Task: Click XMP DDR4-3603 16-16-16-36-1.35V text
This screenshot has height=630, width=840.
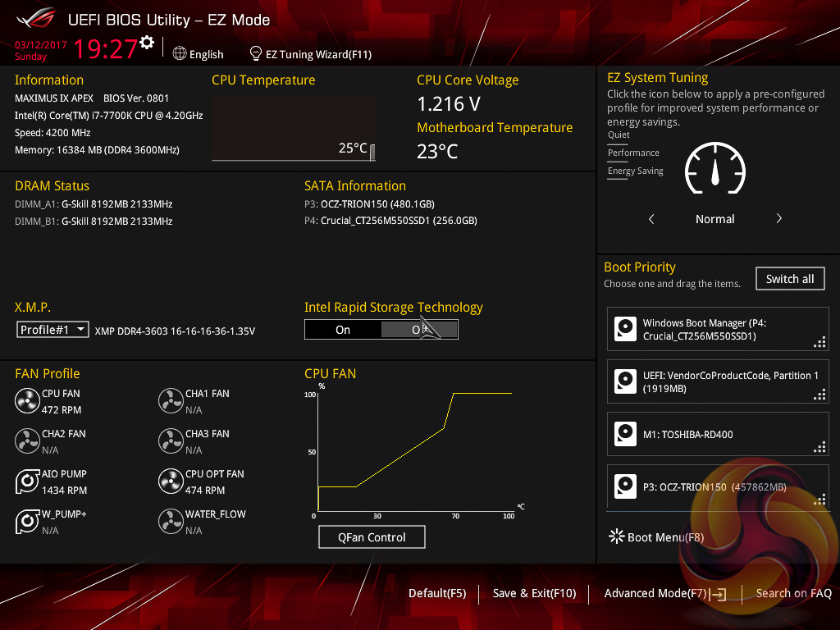Action: point(175,331)
